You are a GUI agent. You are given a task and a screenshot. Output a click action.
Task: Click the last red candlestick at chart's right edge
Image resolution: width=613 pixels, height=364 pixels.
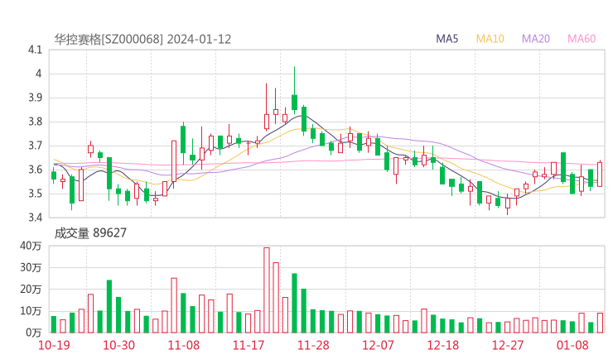click(600, 174)
